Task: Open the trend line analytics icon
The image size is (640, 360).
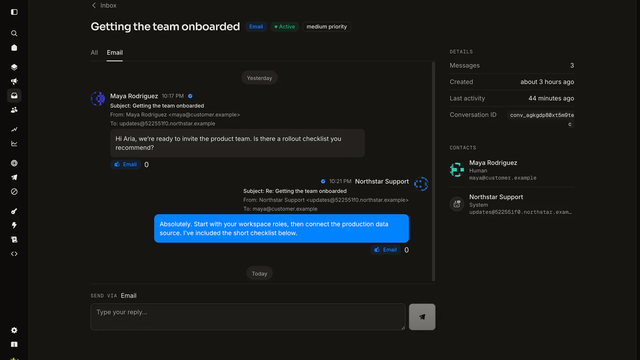Action: [14, 129]
